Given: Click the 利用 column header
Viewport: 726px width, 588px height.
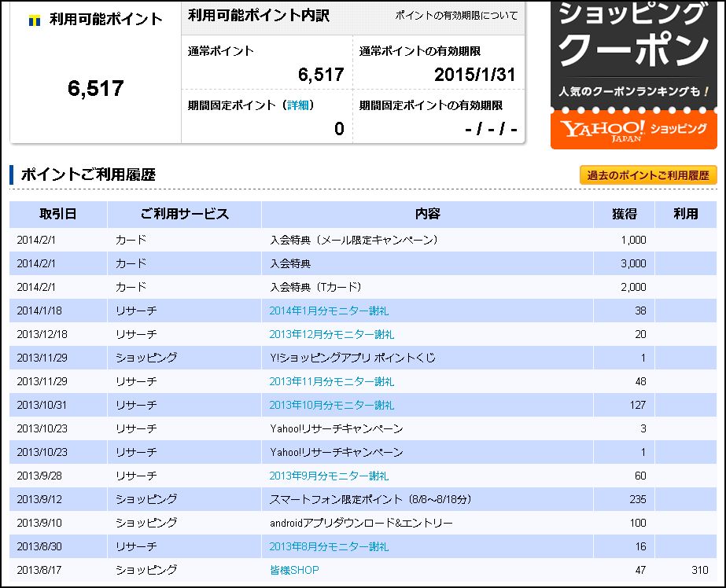Looking at the screenshot, I should [686, 214].
